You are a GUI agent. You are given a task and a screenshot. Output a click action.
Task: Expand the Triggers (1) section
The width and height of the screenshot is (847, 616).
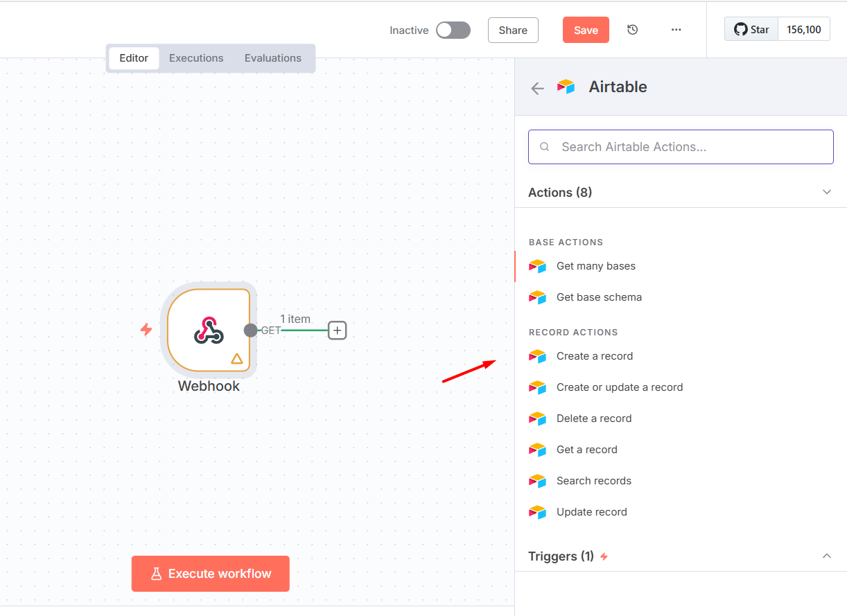coord(826,556)
